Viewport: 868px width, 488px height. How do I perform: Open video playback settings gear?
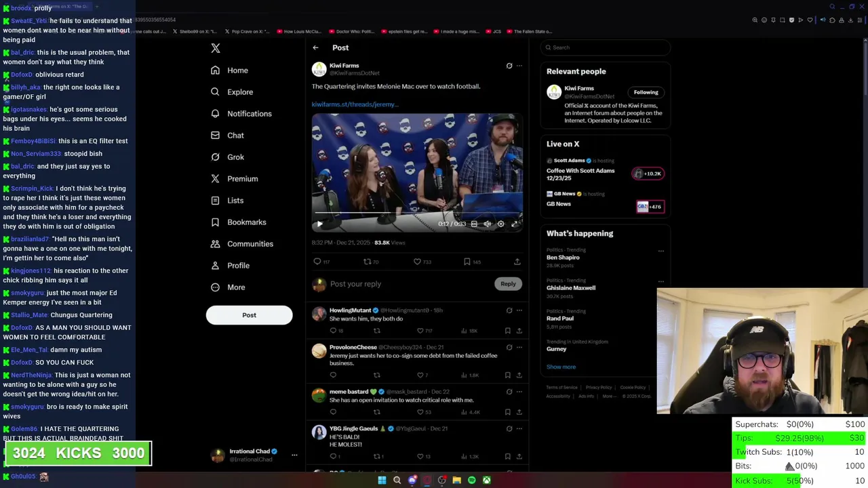(x=500, y=224)
